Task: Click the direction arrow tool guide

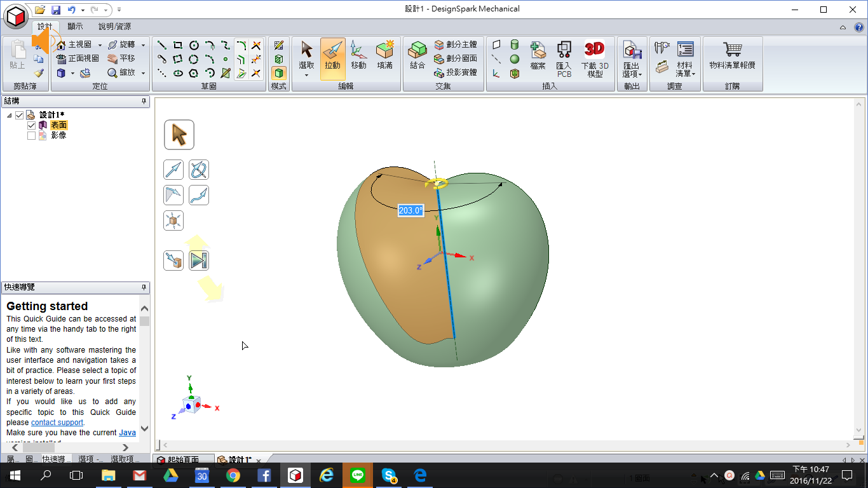Action: (173, 170)
